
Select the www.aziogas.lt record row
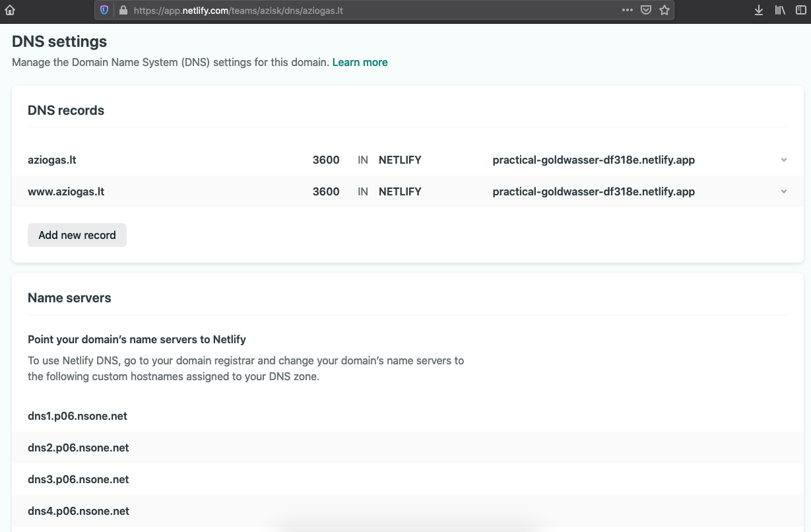(x=67, y=191)
